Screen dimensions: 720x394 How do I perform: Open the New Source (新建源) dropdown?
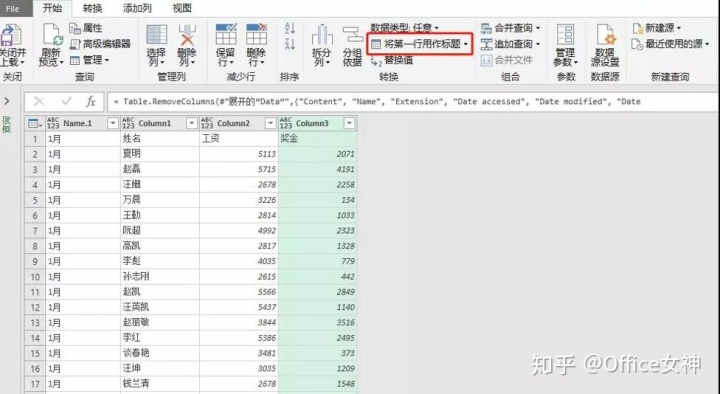point(657,28)
